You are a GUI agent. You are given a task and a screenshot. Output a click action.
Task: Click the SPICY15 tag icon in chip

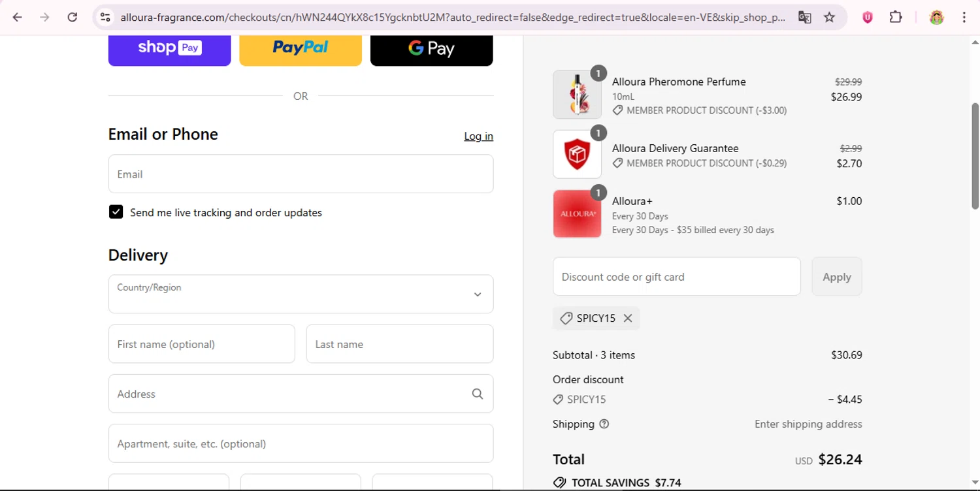pyautogui.click(x=566, y=318)
